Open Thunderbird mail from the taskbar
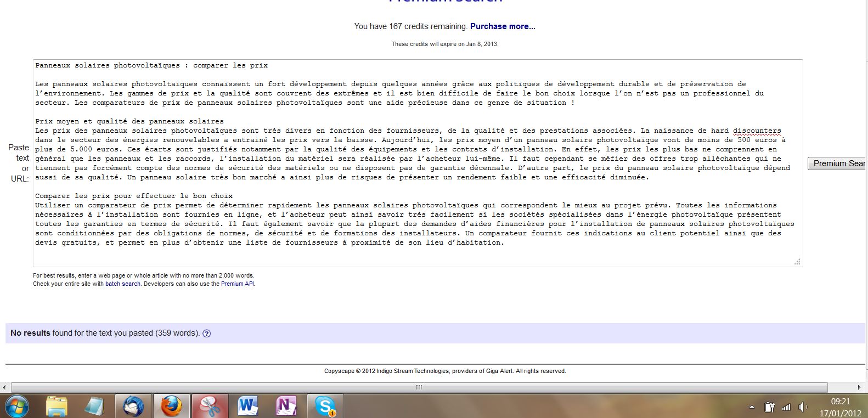 coord(133,406)
